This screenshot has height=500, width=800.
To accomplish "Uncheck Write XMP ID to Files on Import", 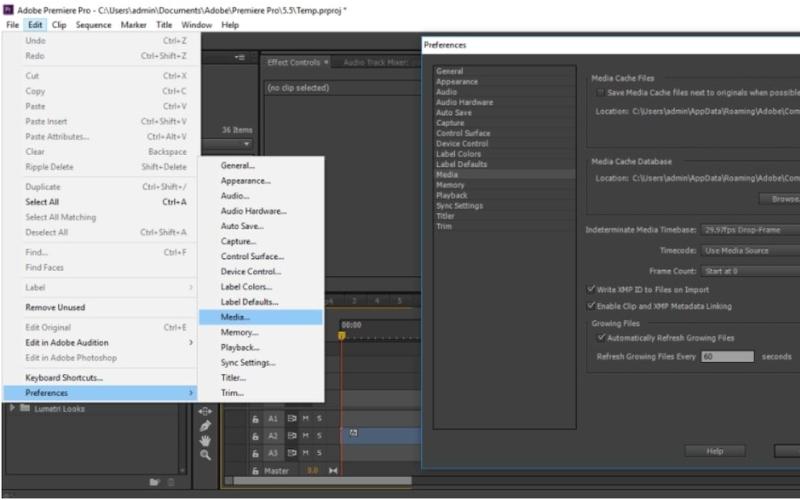I will point(591,289).
